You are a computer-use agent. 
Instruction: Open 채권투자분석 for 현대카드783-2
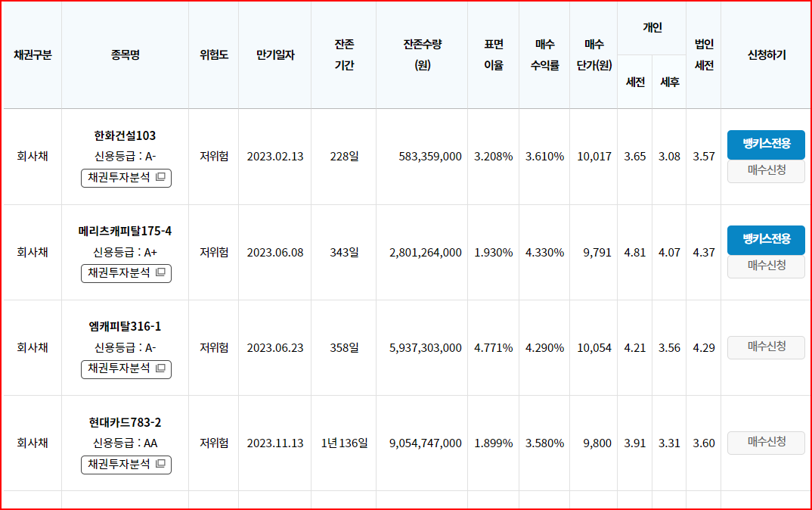(x=126, y=465)
